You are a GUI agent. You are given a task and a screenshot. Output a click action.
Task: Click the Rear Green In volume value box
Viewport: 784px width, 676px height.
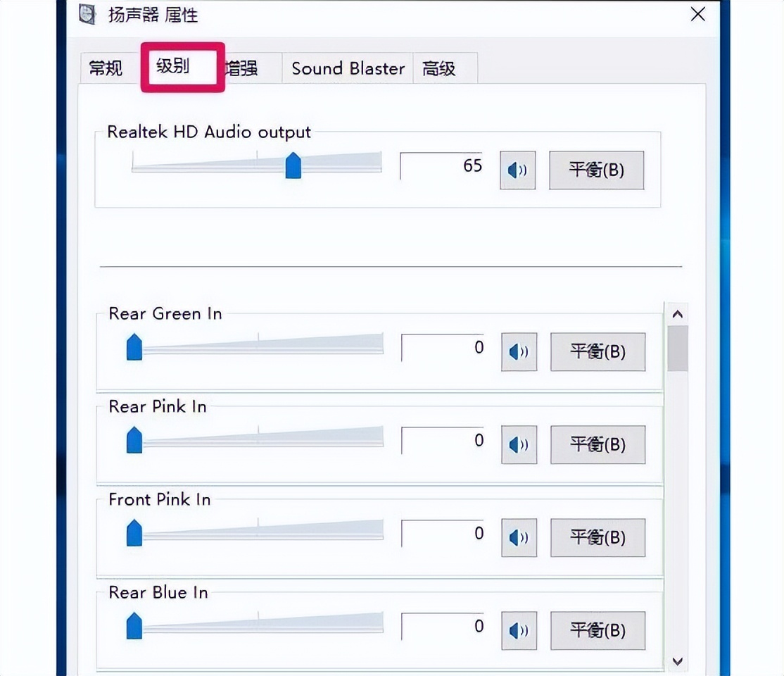pyautogui.click(x=441, y=347)
